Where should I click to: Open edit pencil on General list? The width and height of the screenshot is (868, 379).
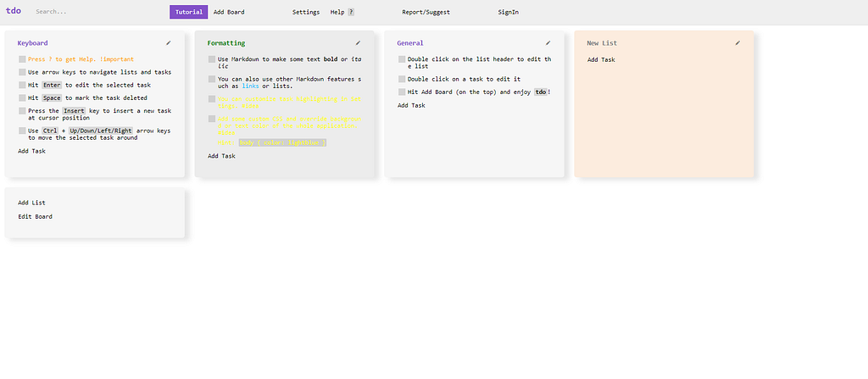coord(548,42)
